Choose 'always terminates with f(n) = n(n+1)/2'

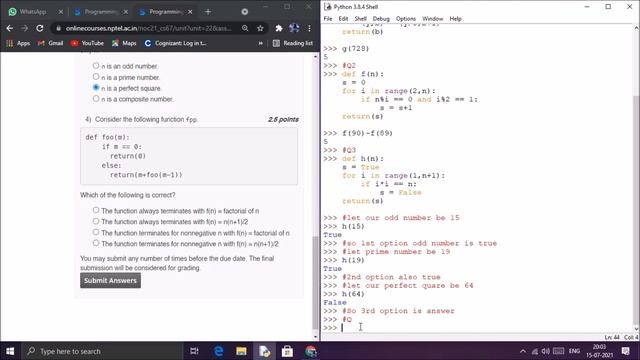[96, 221]
